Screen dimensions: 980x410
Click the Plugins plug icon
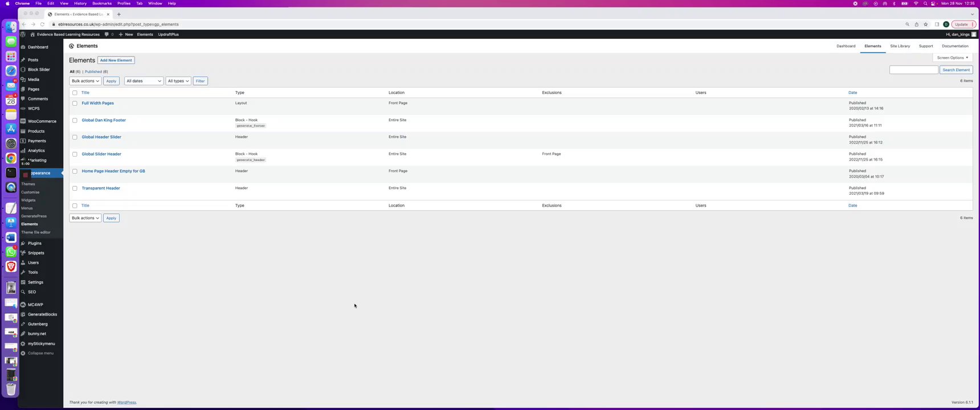[23, 243]
